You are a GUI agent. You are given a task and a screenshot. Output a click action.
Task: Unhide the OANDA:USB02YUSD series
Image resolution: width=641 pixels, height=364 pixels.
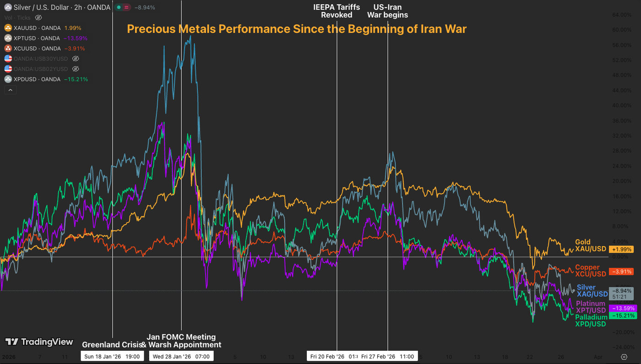(x=76, y=68)
